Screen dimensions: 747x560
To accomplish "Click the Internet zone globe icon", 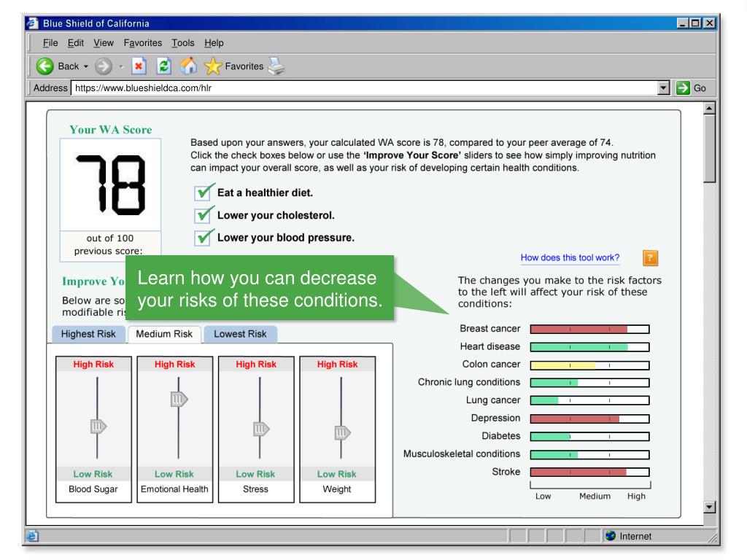I will (611, 536).
